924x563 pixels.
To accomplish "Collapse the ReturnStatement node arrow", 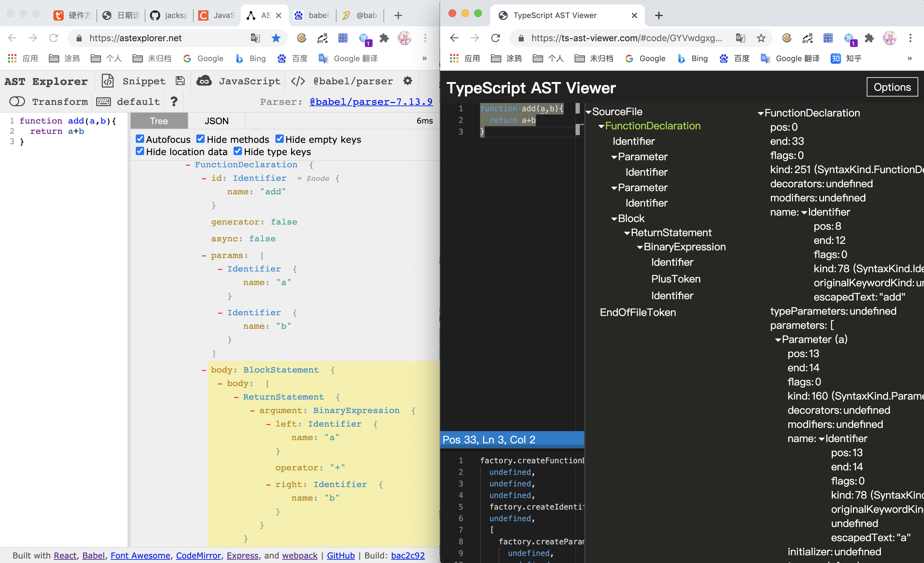I will point(627,233).
